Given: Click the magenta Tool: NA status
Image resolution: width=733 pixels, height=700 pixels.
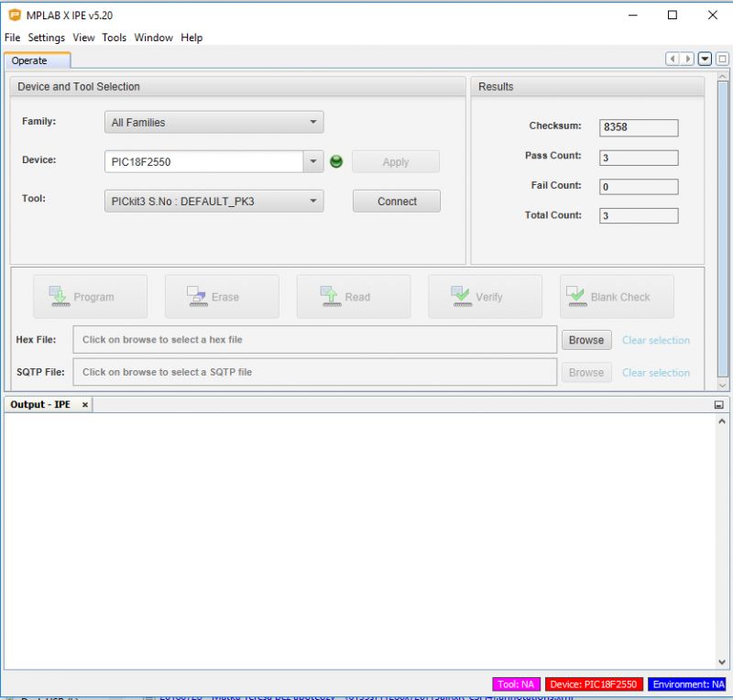Looking at the screenshot, I should point(516,684).
